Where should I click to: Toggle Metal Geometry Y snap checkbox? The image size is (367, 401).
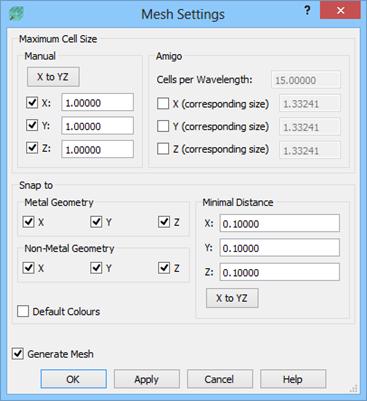tap(96, 222)
